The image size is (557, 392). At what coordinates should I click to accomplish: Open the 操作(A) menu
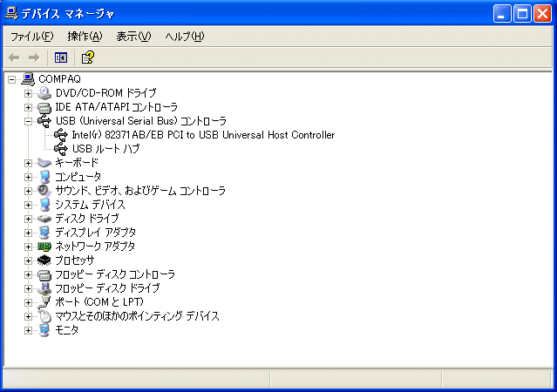click(x=85, y=37)
